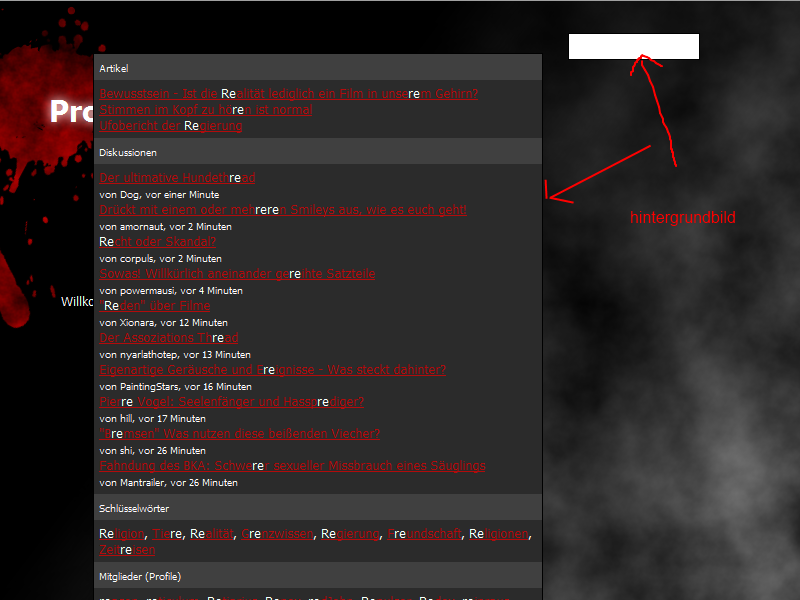Viewport: 800px width, 600px height.
Task: Click text 'von Xionara, vor 12 Minuten'
Action: coord(163,323)
